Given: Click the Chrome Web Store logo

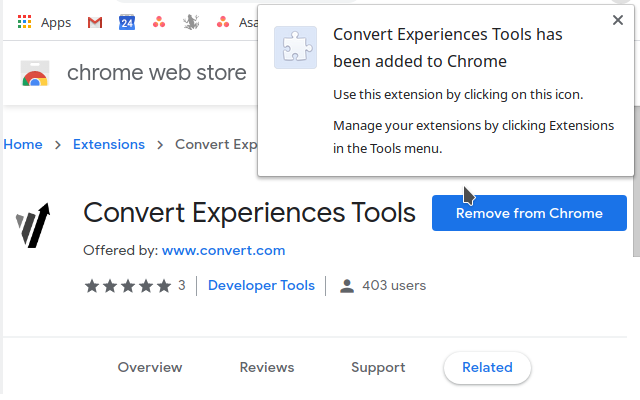Looking at the screenshot, I should click(35, 73).
